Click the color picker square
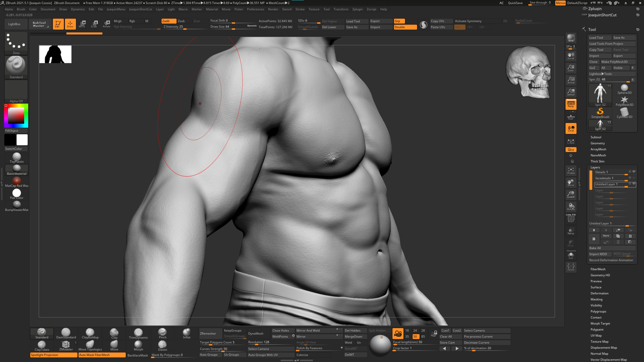 (x=16, y=116)
